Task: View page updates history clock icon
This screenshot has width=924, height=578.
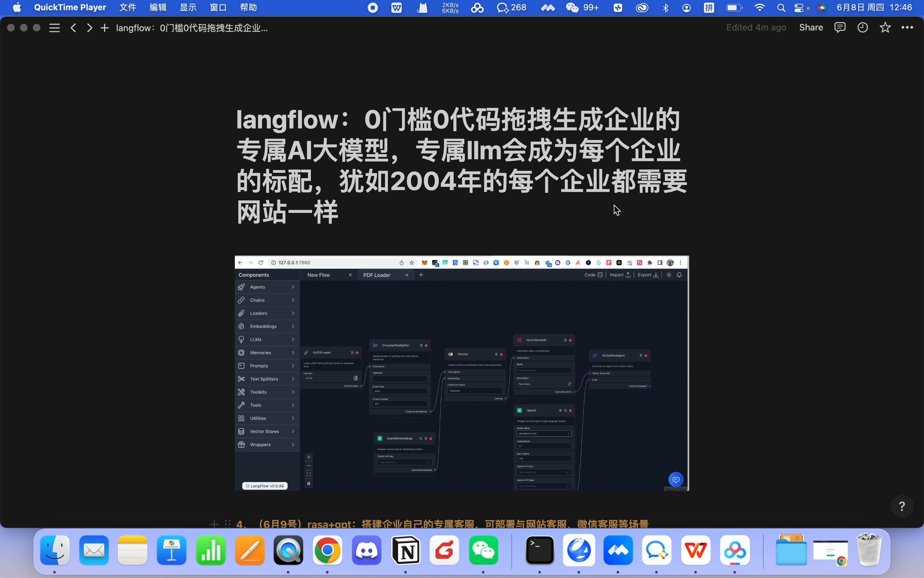Action: 862,28
